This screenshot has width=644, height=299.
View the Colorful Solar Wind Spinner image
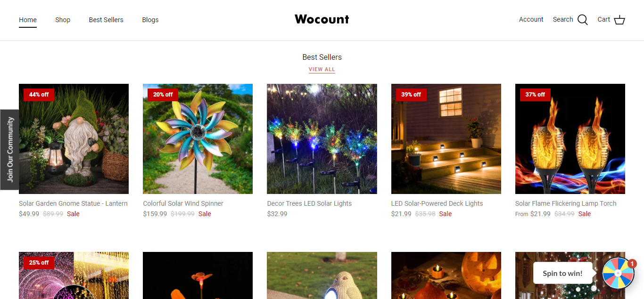pyautogui.click(x=198, y=139)
